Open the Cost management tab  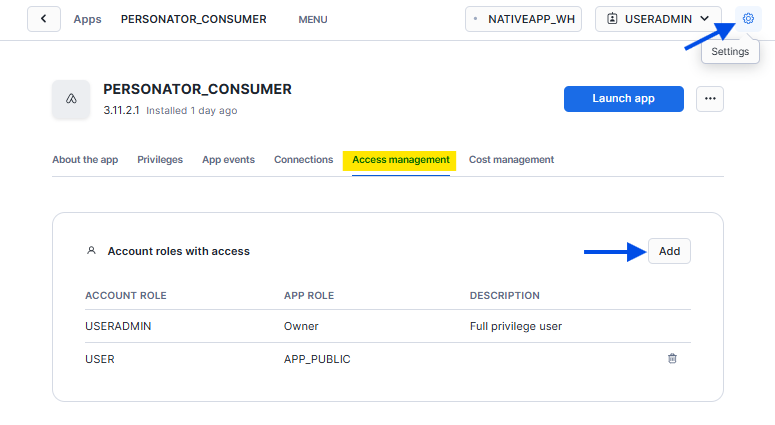pyautogui.click(x=512, y=160)
